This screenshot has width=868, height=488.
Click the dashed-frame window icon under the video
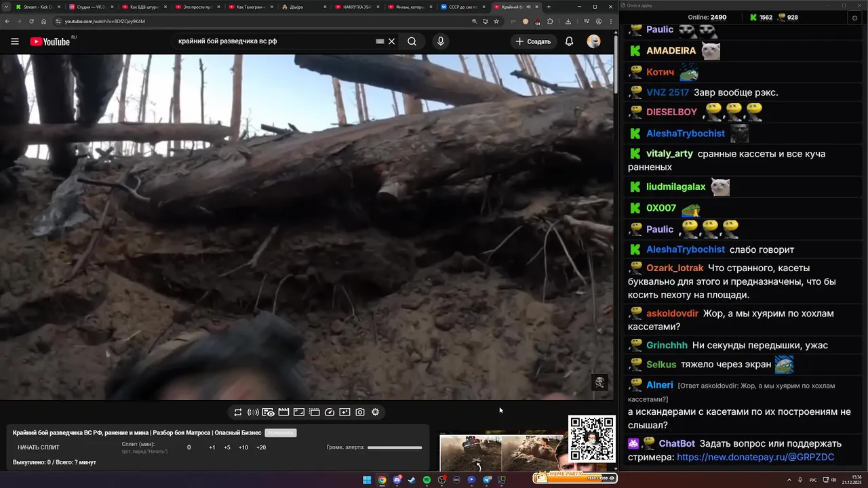coord(315,412)
